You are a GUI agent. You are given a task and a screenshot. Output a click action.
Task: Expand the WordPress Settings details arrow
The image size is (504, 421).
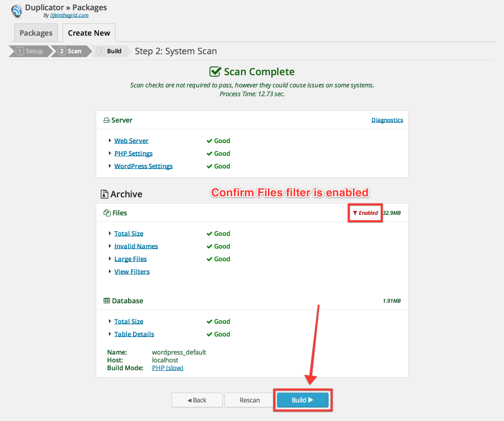click(110, 166)
